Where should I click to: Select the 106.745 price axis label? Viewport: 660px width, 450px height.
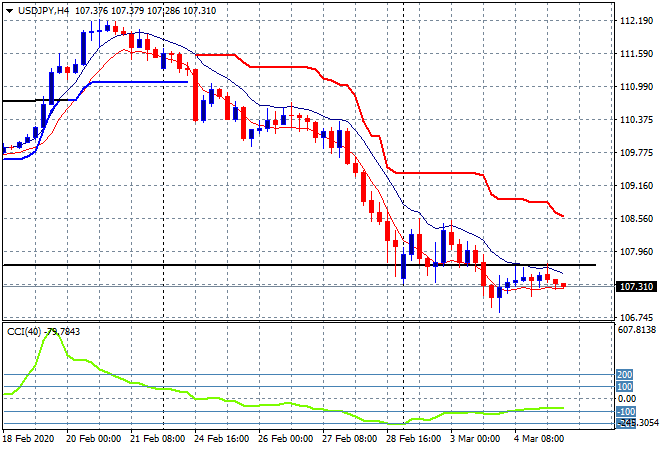[636, 317]
